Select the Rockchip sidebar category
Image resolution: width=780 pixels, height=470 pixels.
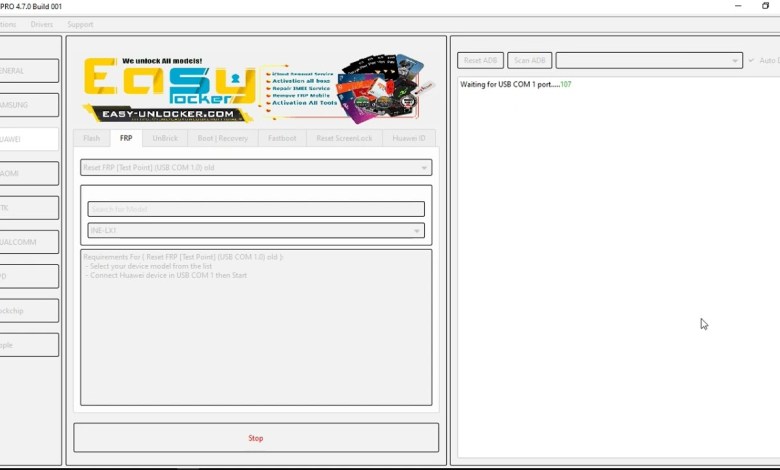(x=29, y=310)
